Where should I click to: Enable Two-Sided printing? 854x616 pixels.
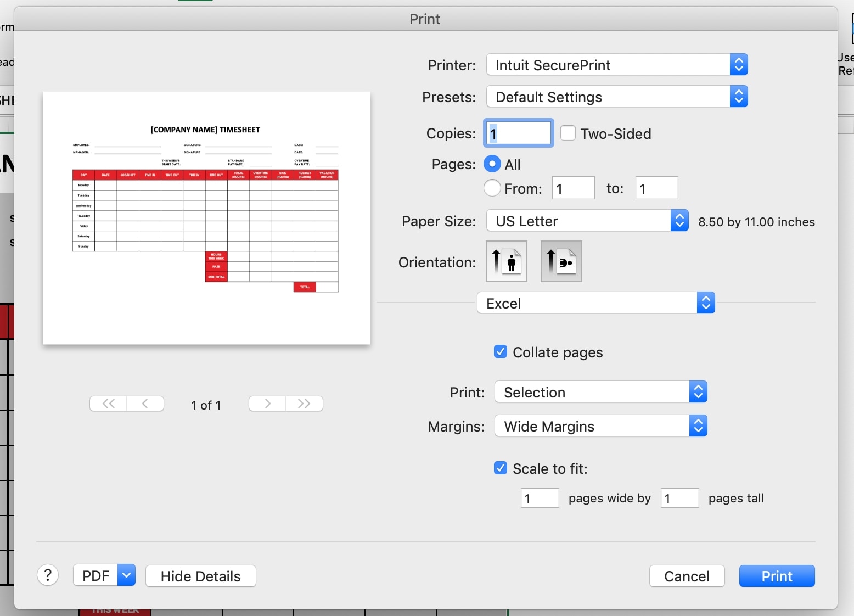(568, 133)
